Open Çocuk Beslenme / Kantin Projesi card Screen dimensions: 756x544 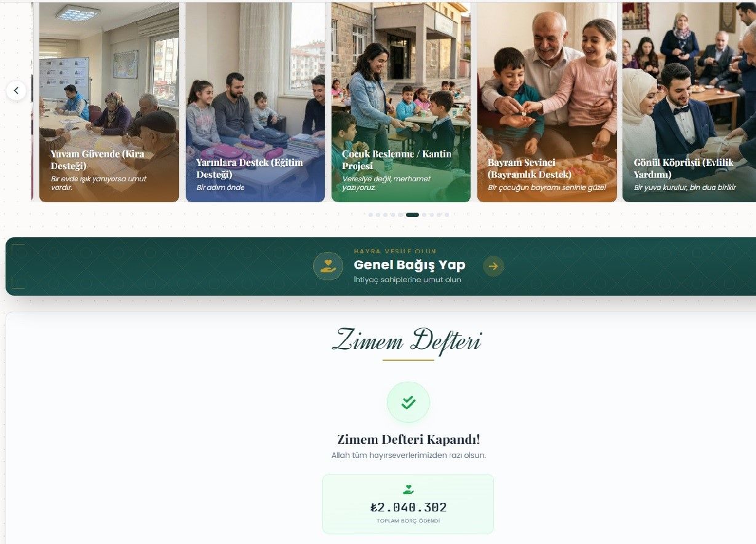[401, 102]
